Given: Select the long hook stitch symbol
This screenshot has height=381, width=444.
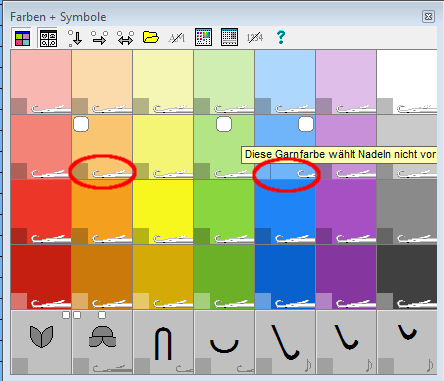Looking at the screenshot, I should [x=285, y=342].
